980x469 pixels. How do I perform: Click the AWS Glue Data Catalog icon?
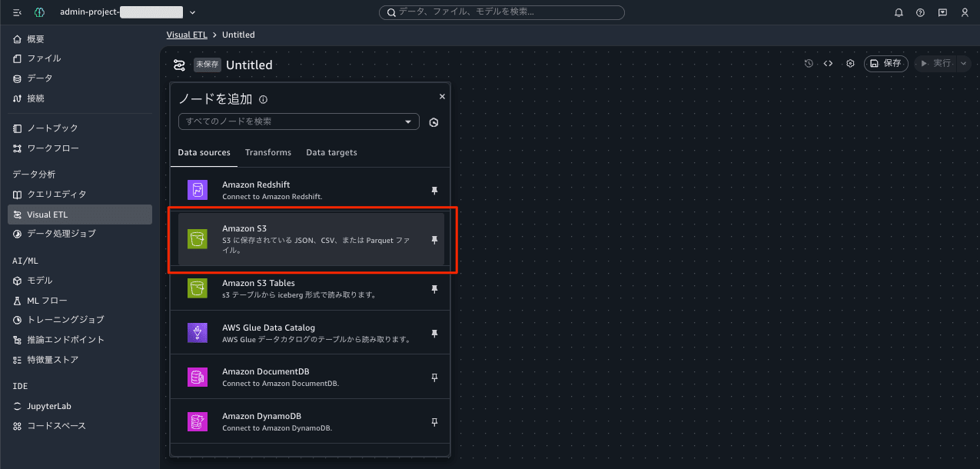(198, 333)
